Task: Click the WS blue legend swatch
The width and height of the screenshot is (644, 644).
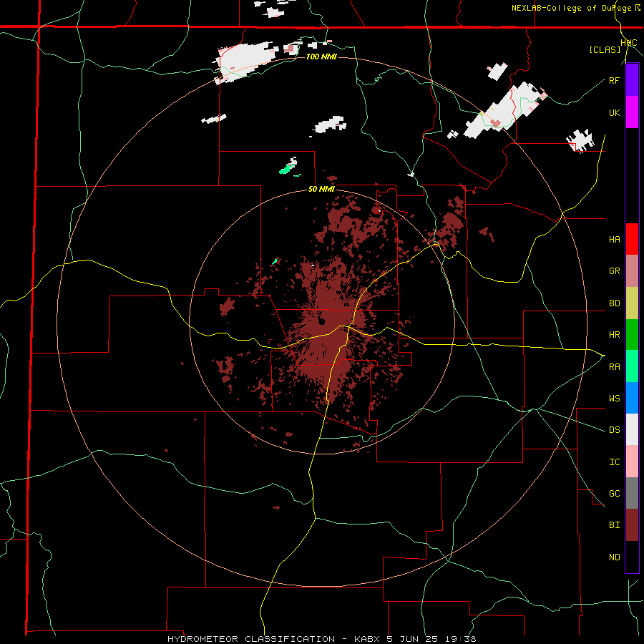Action: tap(632, 398)
